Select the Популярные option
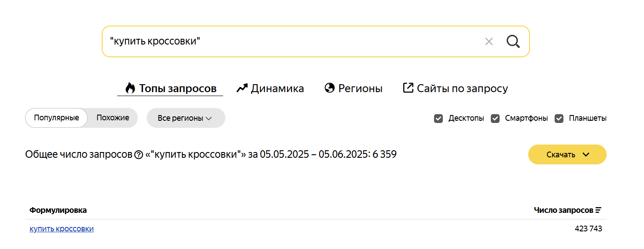The image size is (644, 249). tap(56, 118)
